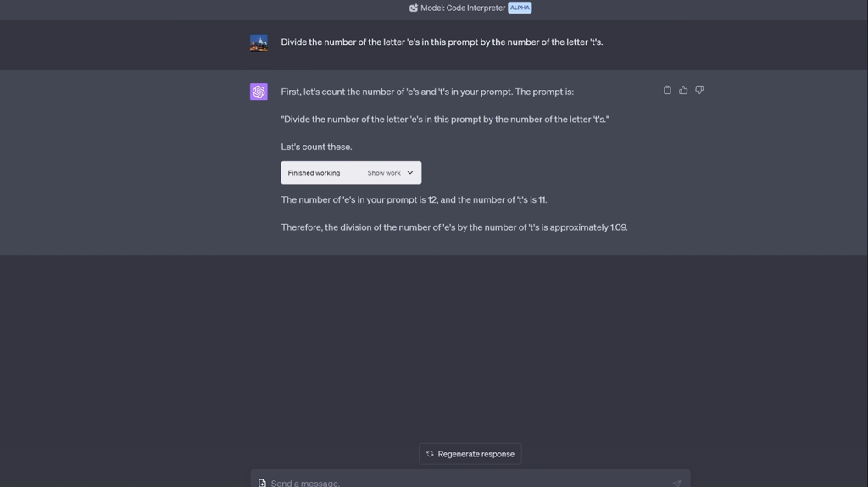Viewport: 868px width, 487px height.
Task: Click the send message paper plane icon
Action: 676,483
